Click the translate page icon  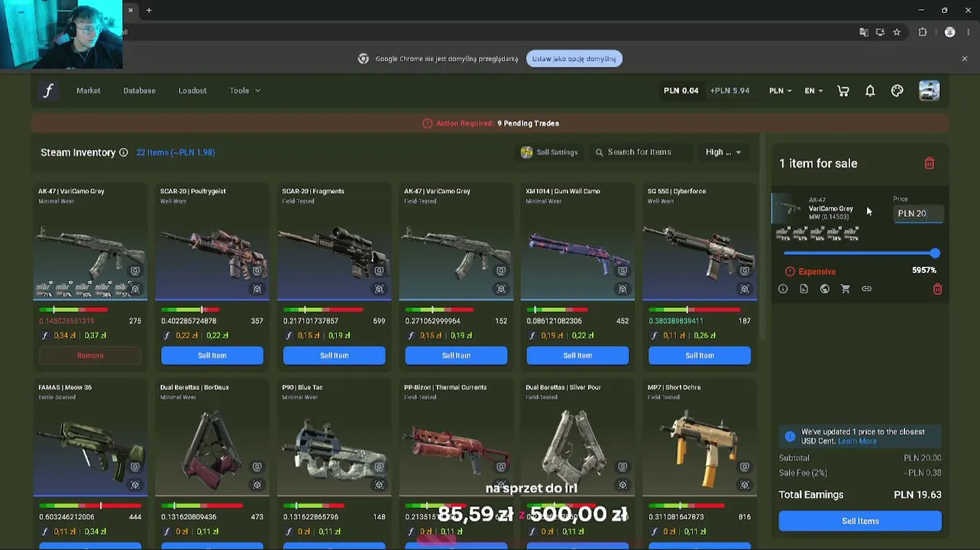point(864,32)
